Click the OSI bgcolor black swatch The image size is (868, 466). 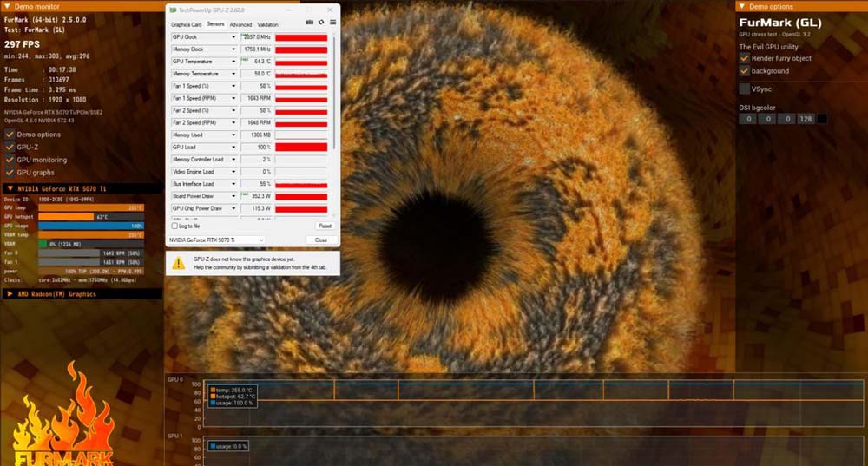point(822,119)
